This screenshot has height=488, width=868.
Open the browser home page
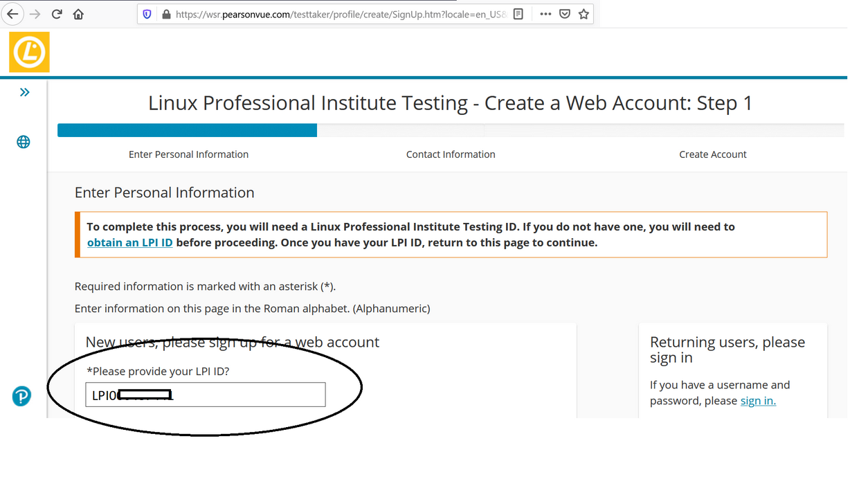[78, 14]
